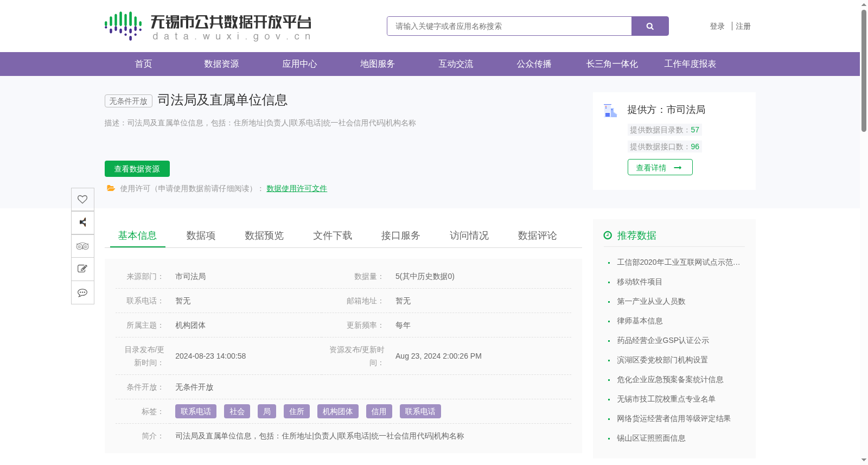This screenshot has height=465, width=868.
Task: Click the 无条件开放 badge beside title
Action: tap(129, 101)
